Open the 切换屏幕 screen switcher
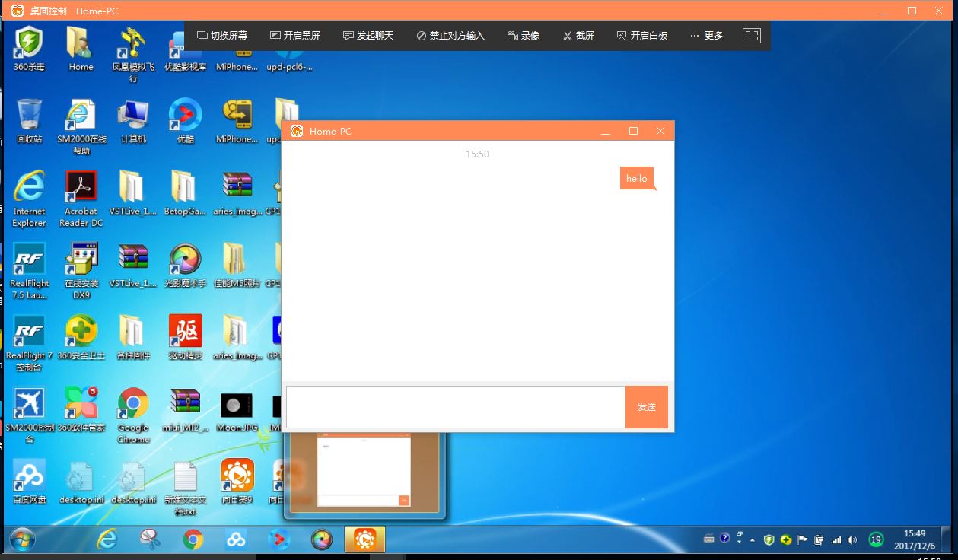958x560 pixels. (222, 36)
